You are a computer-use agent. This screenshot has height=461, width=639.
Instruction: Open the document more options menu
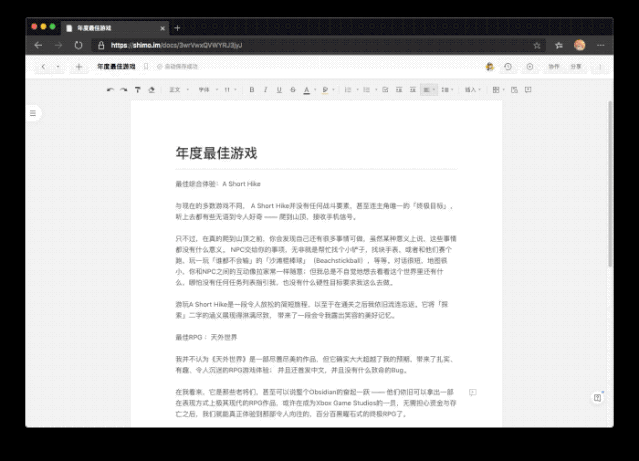click(600, 66)
